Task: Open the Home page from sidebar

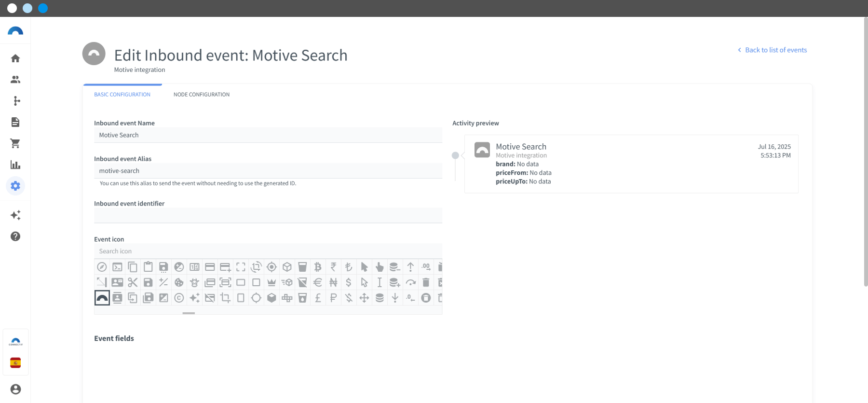Action: tap(15, 58)
